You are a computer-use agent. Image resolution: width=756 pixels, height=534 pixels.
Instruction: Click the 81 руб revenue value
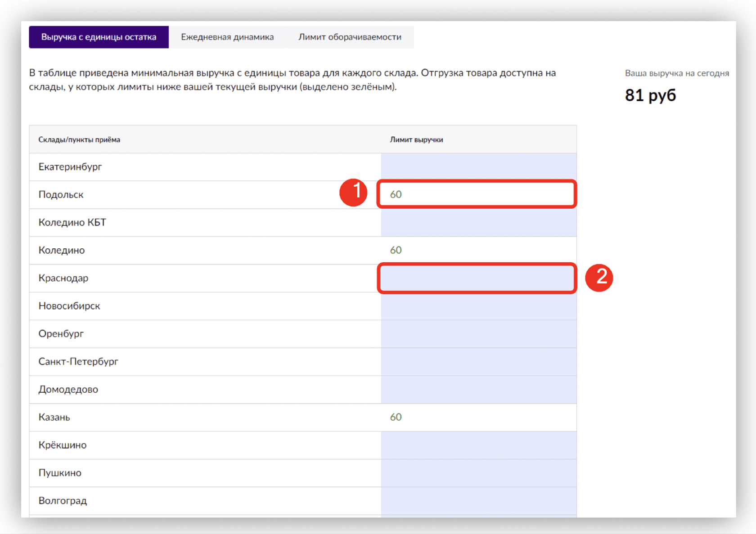tap(650, 95)
